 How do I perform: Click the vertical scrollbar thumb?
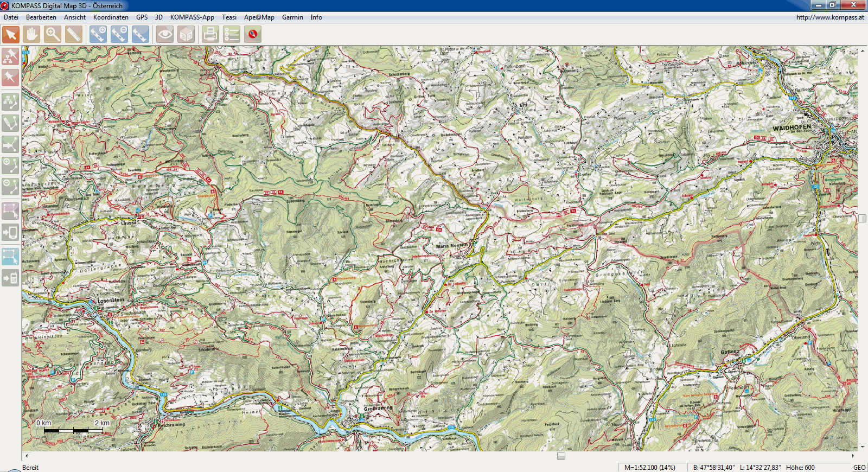tap(862, 218)
